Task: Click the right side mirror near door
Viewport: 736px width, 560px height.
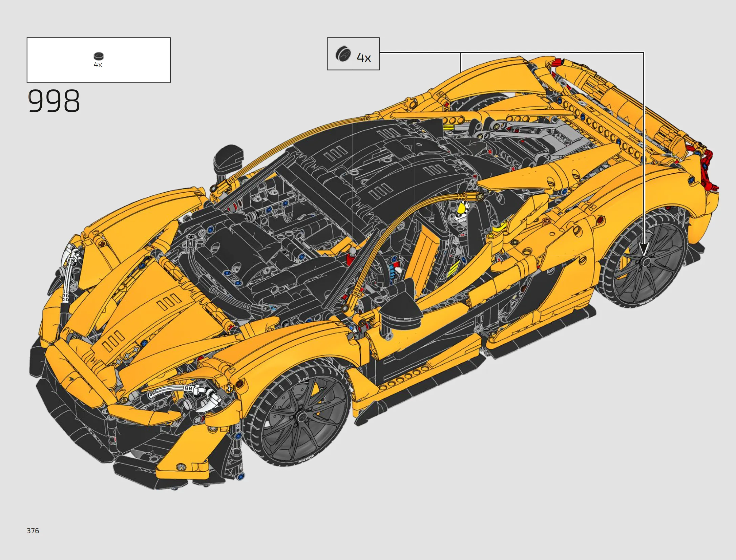Action: coord(401,308)
